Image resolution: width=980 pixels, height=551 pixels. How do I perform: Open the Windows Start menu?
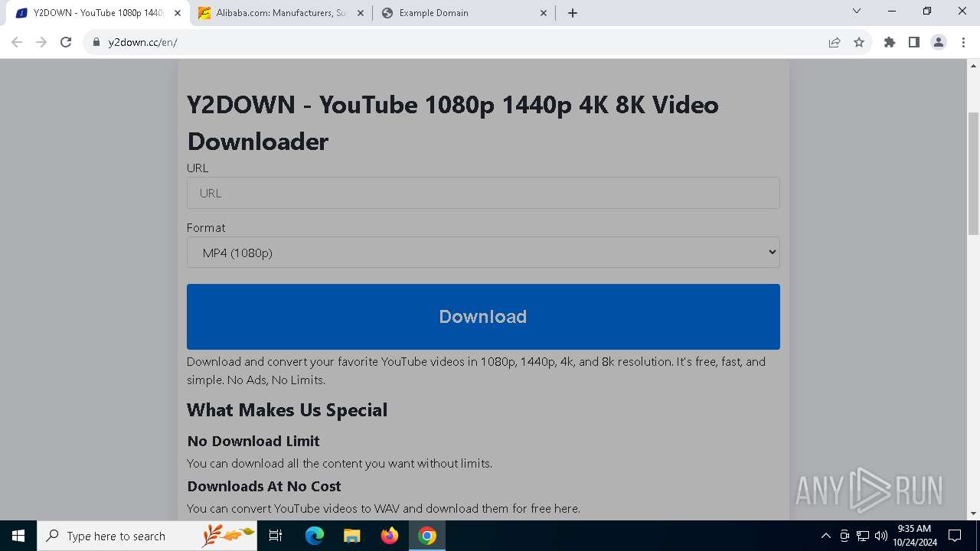point(18,536)
